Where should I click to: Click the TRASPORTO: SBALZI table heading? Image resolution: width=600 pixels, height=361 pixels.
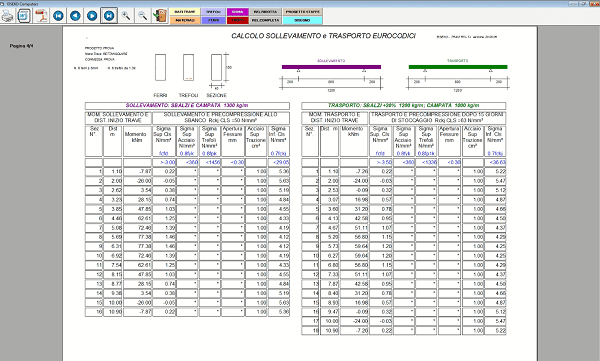click(x=404, y=106)
